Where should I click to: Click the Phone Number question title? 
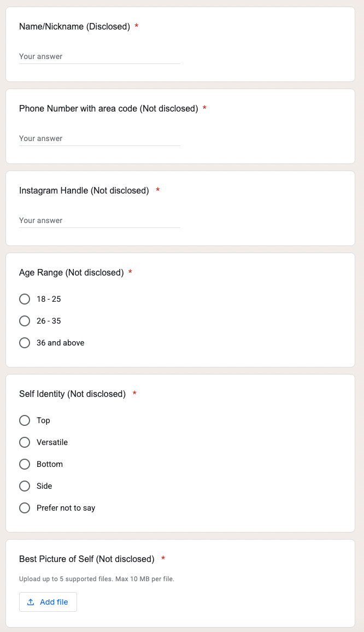pyautogui.click(x=108, y=108)
